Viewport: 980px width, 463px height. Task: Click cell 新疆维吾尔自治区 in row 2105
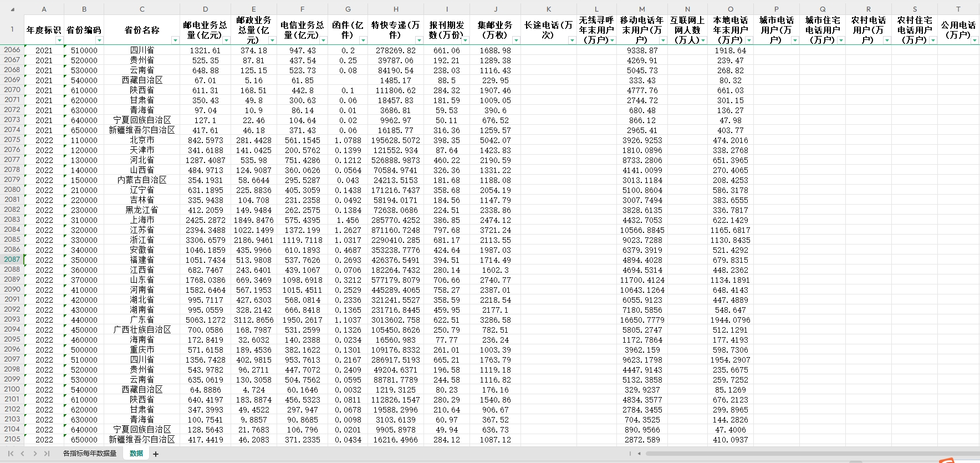(142, 440)
